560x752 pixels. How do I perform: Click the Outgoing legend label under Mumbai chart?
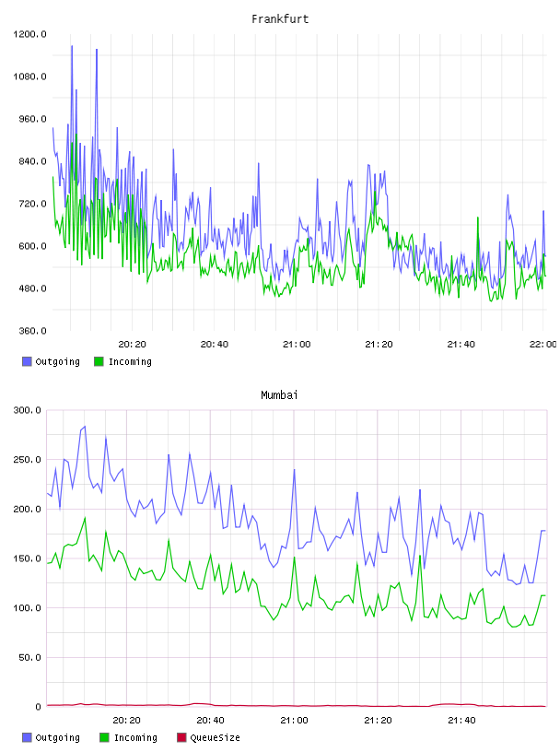click(x=57, y=737)
